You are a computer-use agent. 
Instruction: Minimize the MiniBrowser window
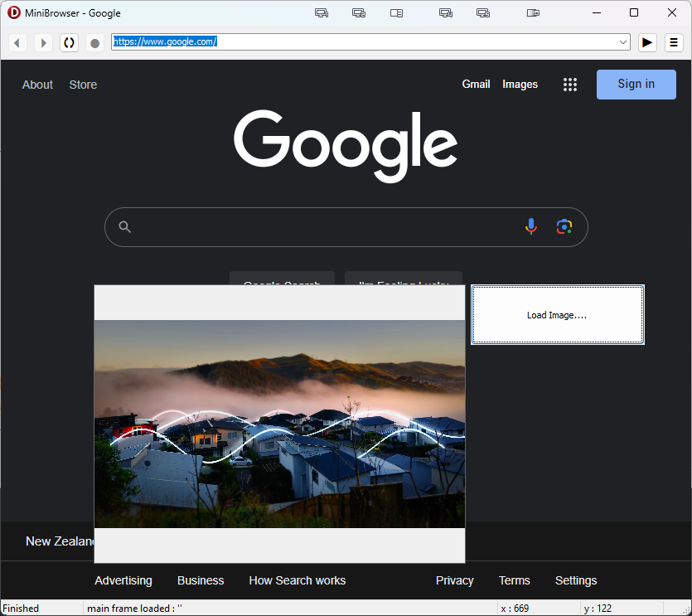pyautogui.click(x=596, y=12)
